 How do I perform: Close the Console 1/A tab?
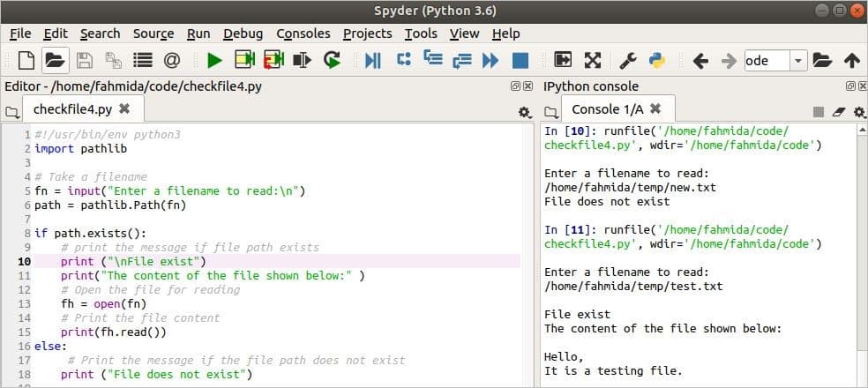(655, 108)
